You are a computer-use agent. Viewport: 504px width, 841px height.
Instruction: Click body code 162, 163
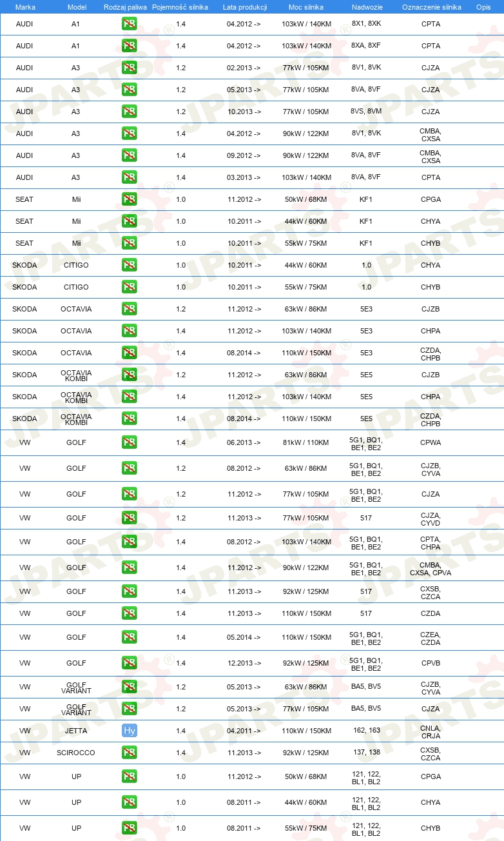366,731
